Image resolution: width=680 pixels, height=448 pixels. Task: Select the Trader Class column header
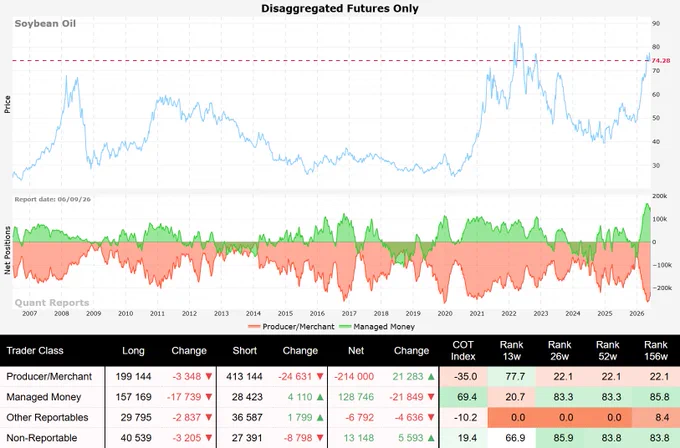click(x=35, y=350)
